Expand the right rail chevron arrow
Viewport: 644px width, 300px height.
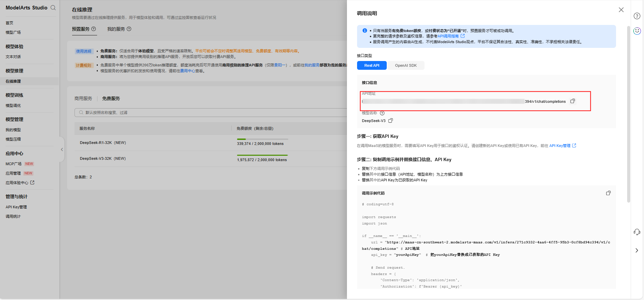[x=637, y=250]
